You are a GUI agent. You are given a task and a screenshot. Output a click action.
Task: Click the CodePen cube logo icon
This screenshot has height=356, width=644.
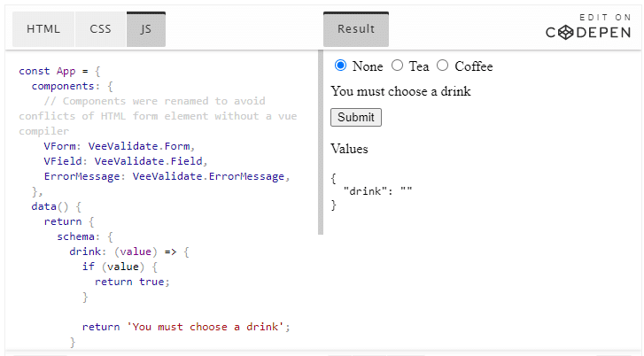[566, 33]
